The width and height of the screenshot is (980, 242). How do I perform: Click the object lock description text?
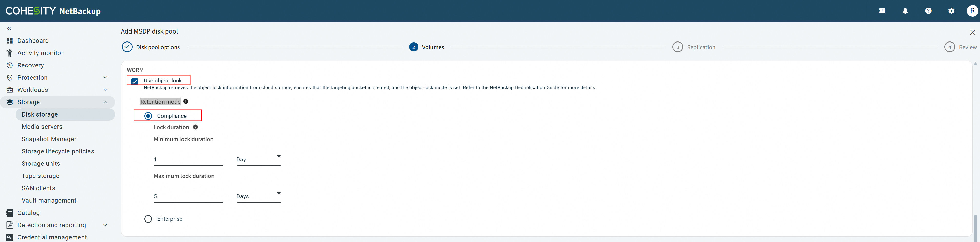[370, 87]
